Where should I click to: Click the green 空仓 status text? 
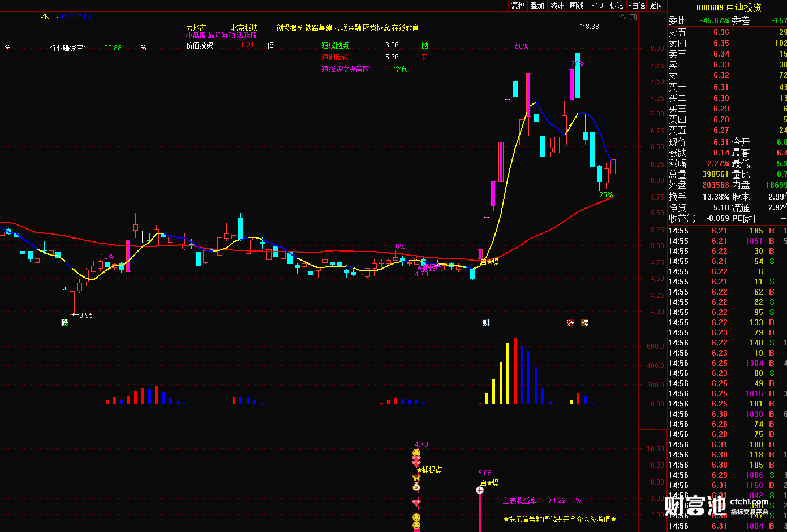401,69
